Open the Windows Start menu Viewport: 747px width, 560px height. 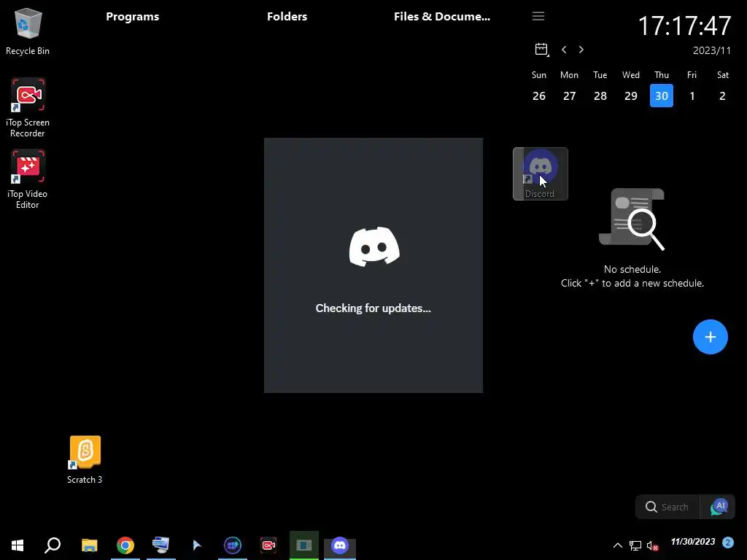pos(18,545)
